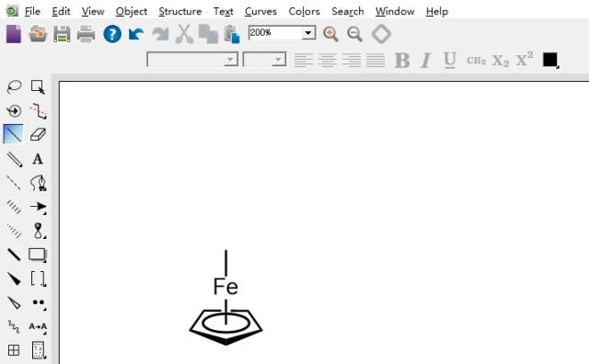
Task: Click the Help question mark button
Action: pos(112,34)
